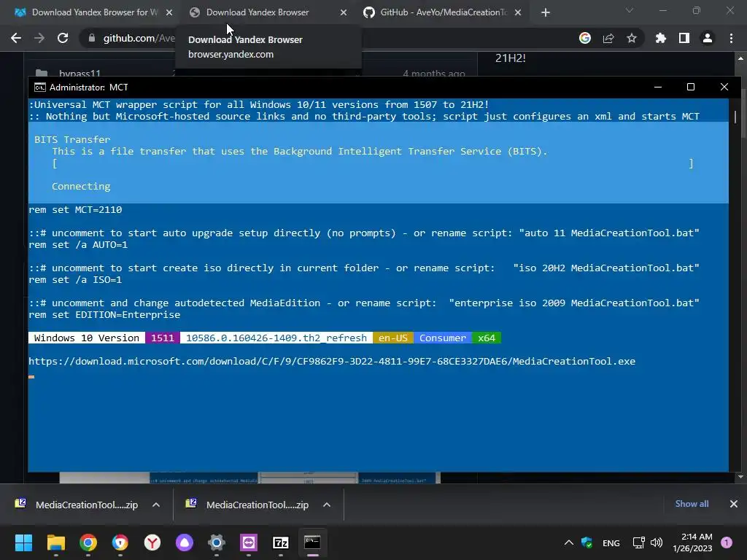Open a new Chrome tab
The width and height of the screenshot is (747, 560).
click(x=546, y=12)
